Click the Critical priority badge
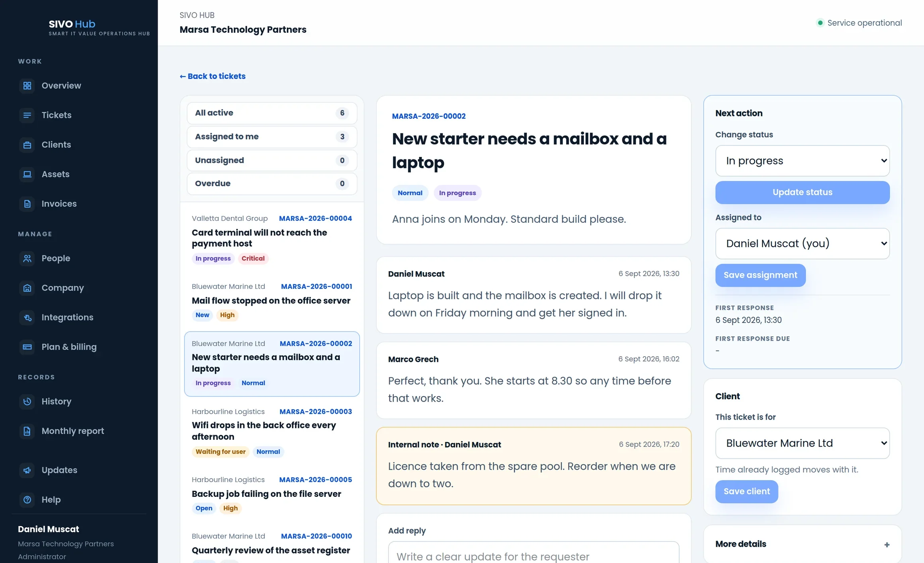 (x=253, y=259)
